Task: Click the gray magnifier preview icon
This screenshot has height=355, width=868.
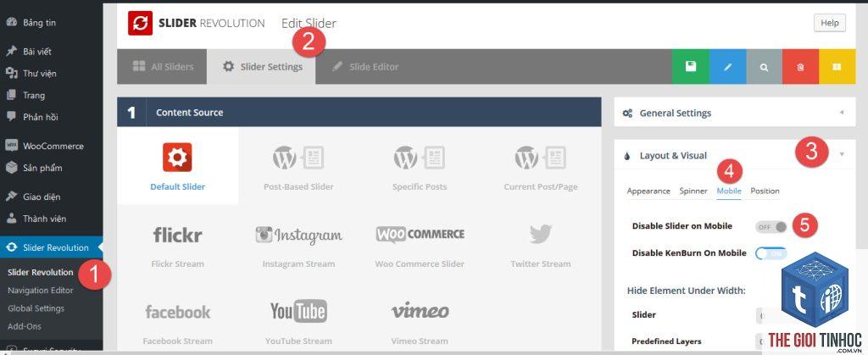Action: coord(764,67)
